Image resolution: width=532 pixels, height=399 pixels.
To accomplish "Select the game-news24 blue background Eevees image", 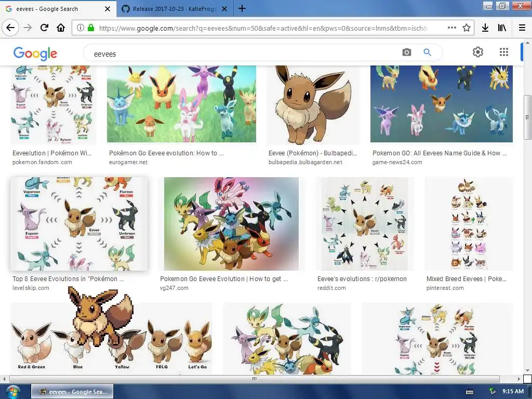I will coord(442,104).
